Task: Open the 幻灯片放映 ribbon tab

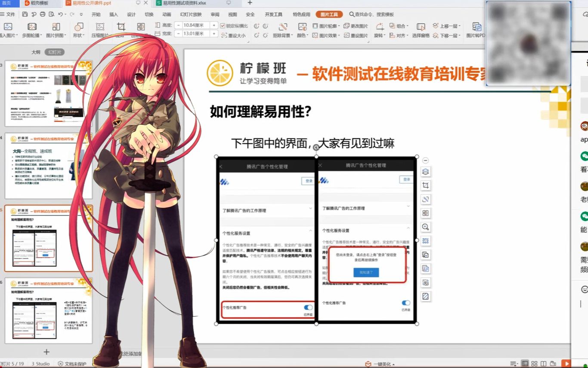Action: pyautogui.click(x=191, y=14)
